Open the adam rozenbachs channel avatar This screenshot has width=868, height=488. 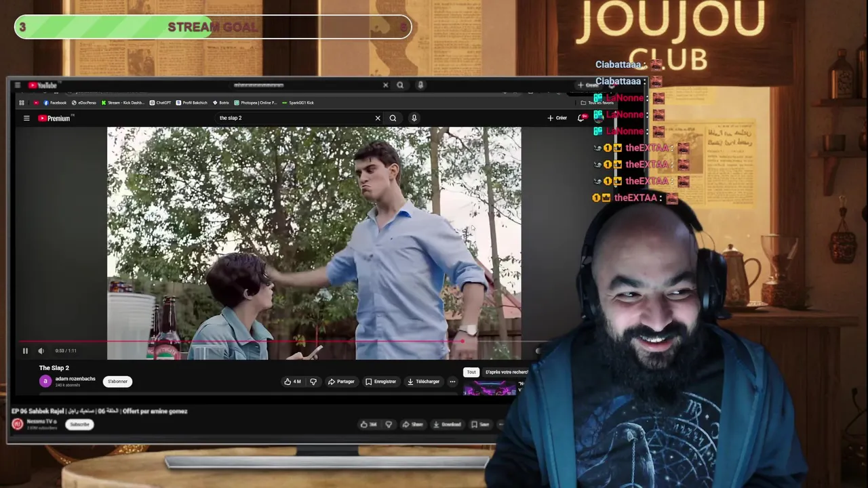click(45, 382)
